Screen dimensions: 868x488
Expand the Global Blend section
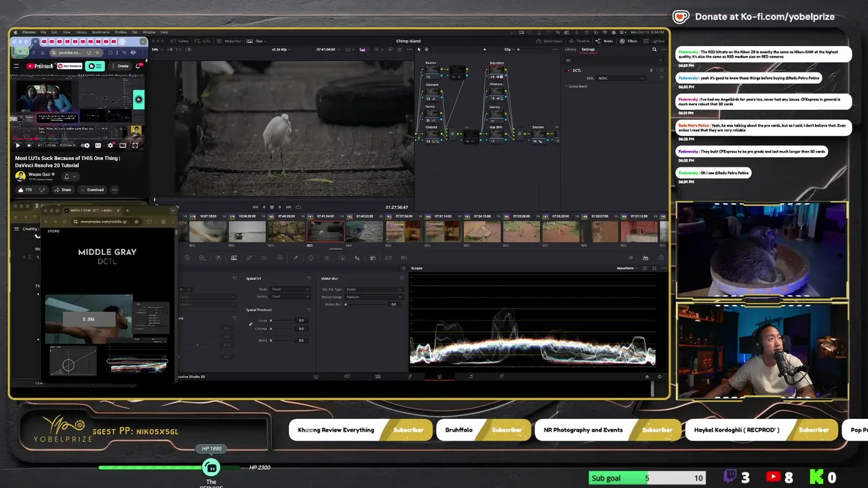pos(577,86)
